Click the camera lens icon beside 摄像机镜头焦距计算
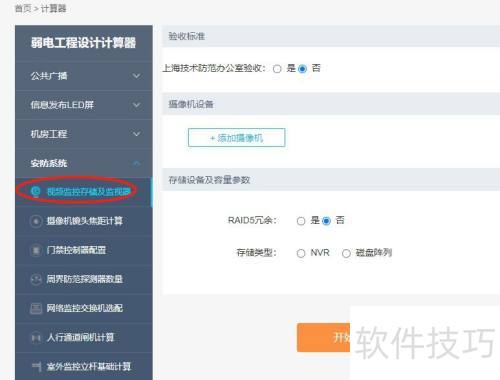 click(36, 221)
